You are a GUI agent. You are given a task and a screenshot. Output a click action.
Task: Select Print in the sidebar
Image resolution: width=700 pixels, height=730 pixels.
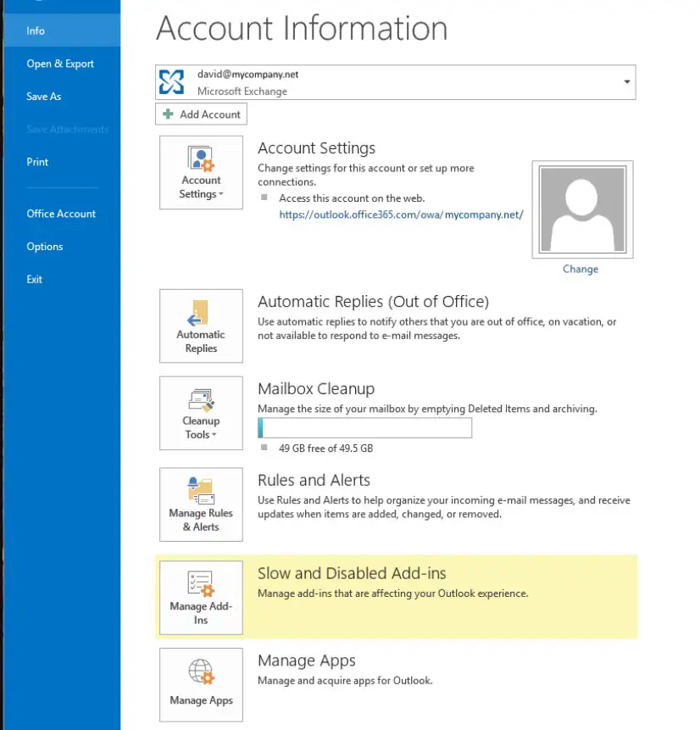click(x=37, y=162)
